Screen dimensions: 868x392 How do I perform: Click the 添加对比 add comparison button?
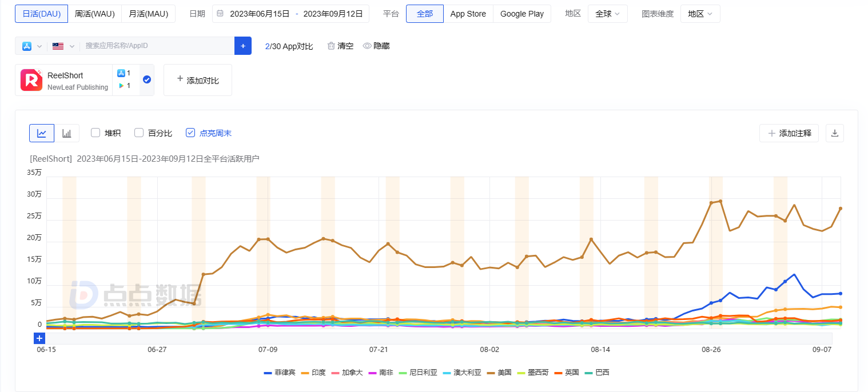click(x=197, y=80)
